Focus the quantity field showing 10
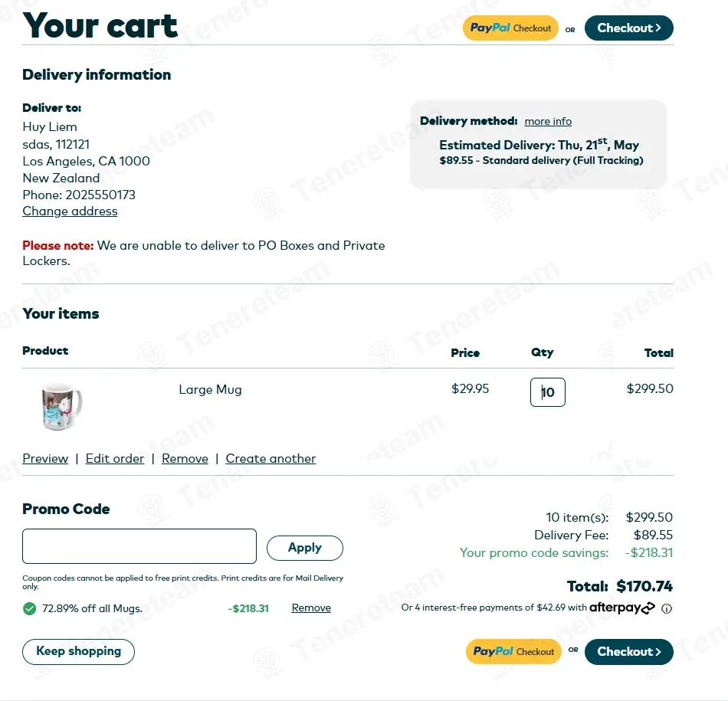This screenshot has height=701, width=728. pos(547,392)
